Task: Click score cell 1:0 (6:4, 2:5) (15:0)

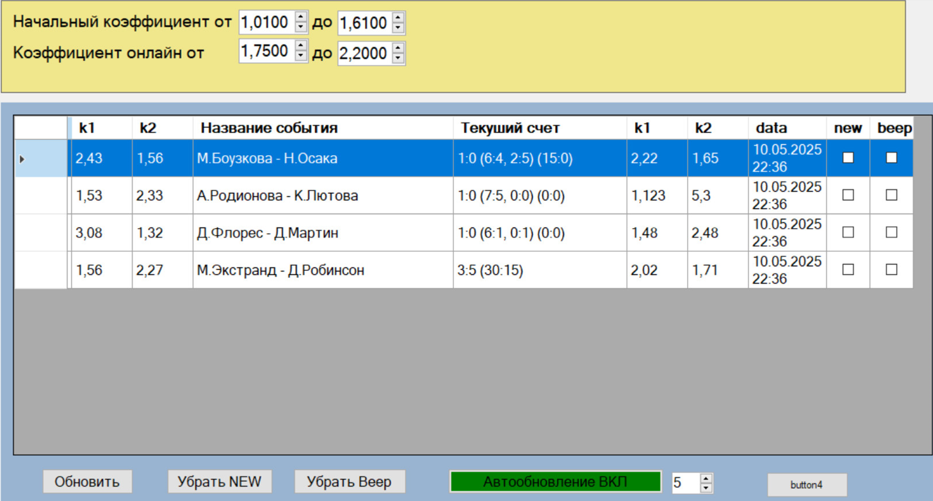Action: 540,158
